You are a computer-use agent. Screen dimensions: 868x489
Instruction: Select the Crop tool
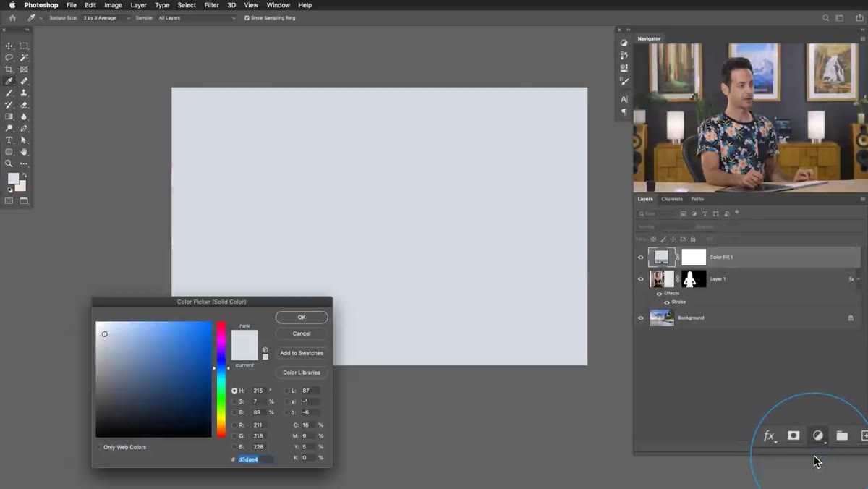pos(9,69)
